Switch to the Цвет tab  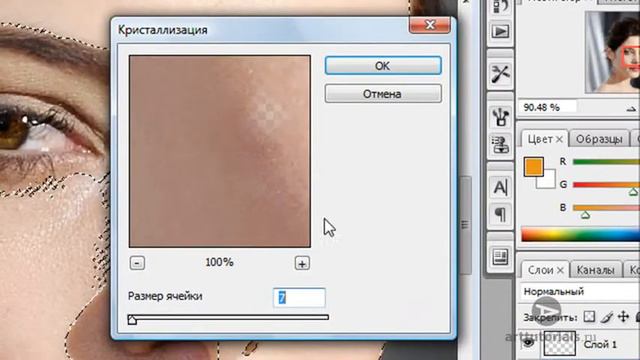click(540, 139)
